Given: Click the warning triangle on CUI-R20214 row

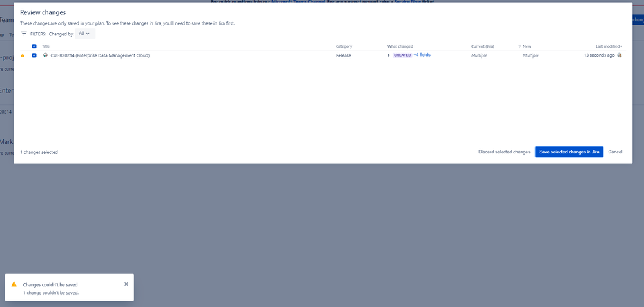Looking at the screenshot, I should point(23,55).
